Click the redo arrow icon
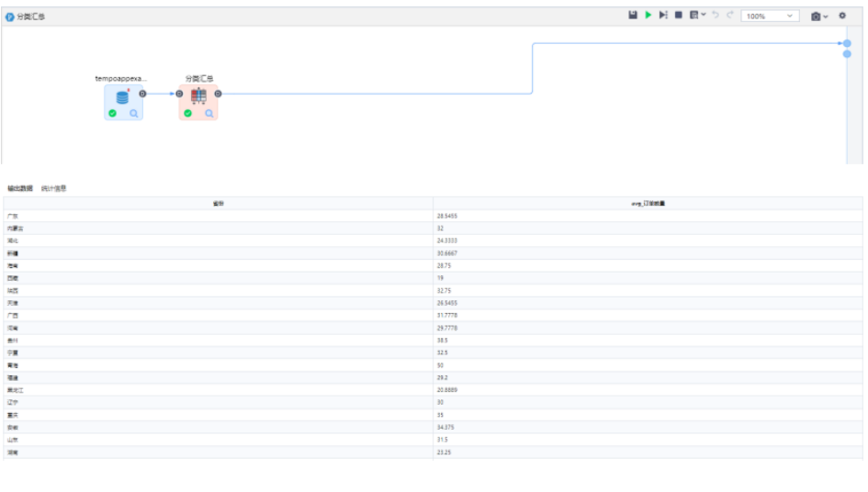 [730, 16]
